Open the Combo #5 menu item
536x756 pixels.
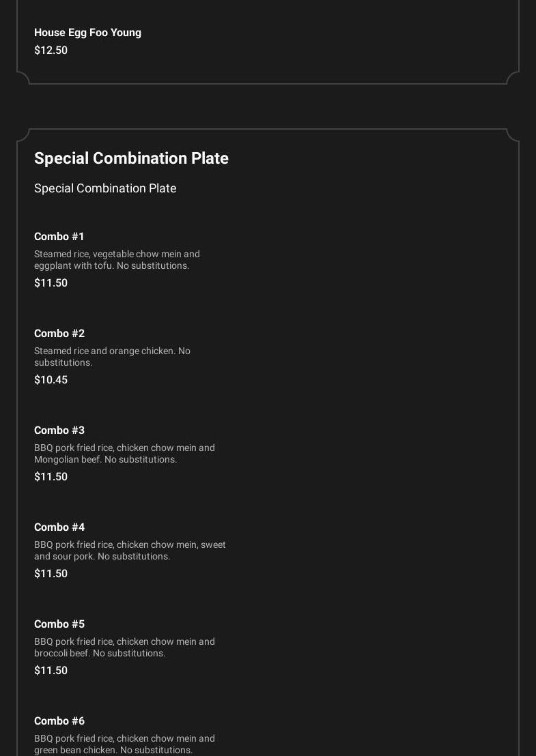tap(59, 624)
